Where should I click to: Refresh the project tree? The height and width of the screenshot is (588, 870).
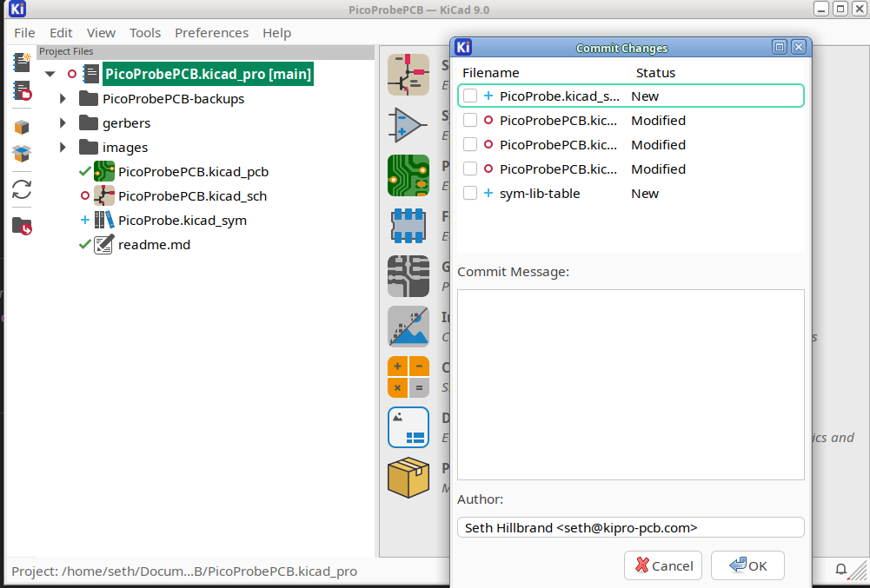[x=22, y=189]
